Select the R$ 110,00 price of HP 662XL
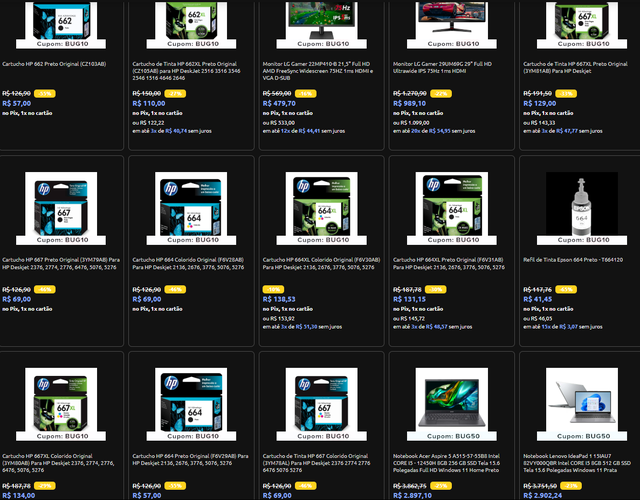Image resolution: width=640 pixels, height=500 pixels. tap(149, 104)
